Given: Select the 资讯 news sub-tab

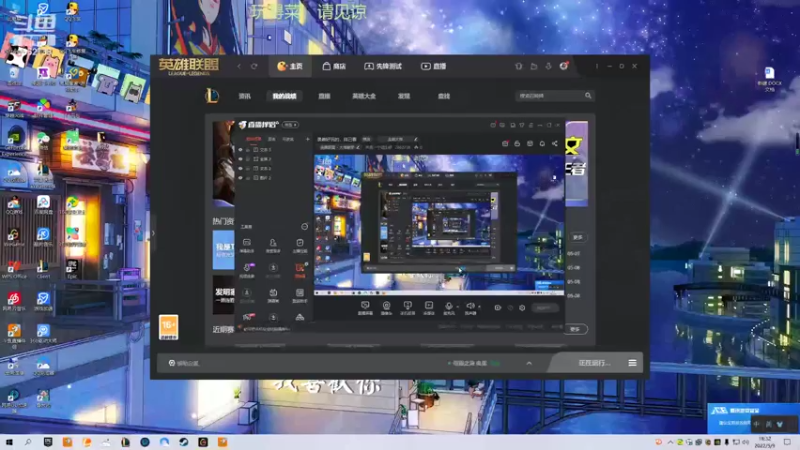Looking at the screenshot, I should pyautogui.click(x=244, y=96).
